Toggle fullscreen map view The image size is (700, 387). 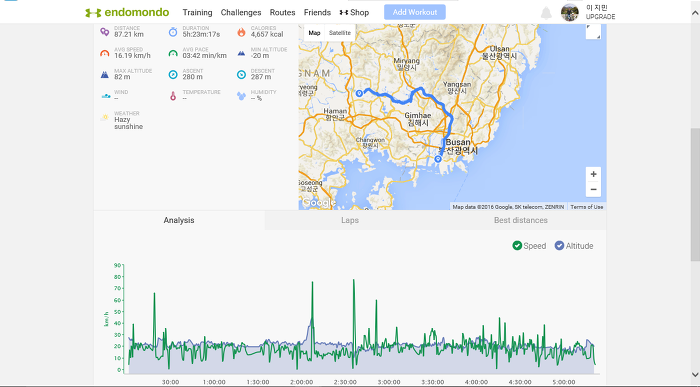[593, 32]
